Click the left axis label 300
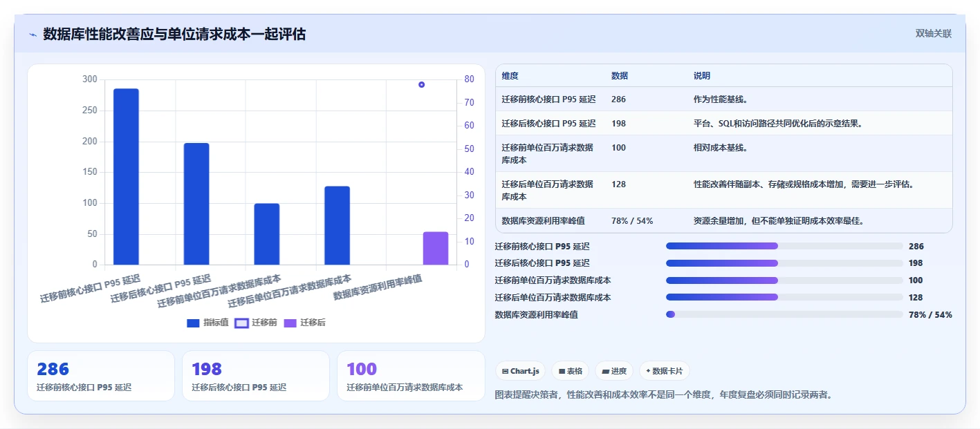Image resolution: width=980 pixels, height=429 pixels. [x=90, y=79]
